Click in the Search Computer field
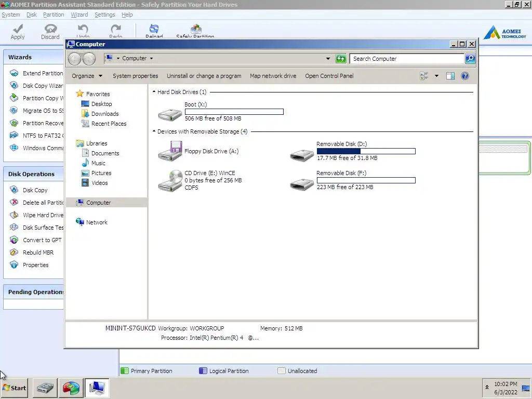Viewport: 532px width, 399px height. 407,59
